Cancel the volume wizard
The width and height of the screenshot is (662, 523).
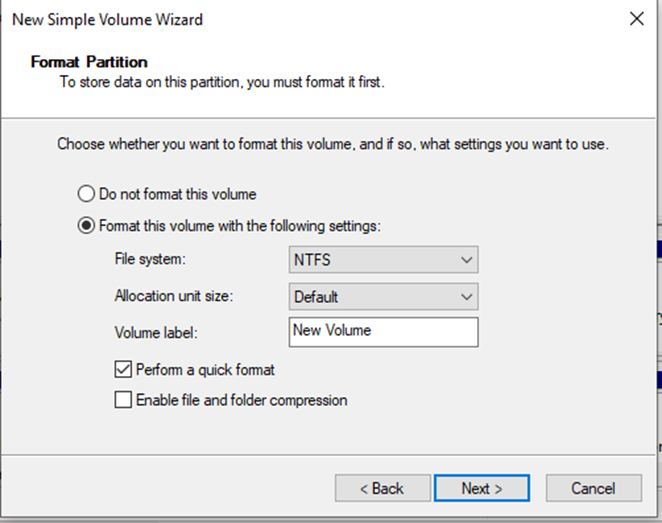[593, 488]
